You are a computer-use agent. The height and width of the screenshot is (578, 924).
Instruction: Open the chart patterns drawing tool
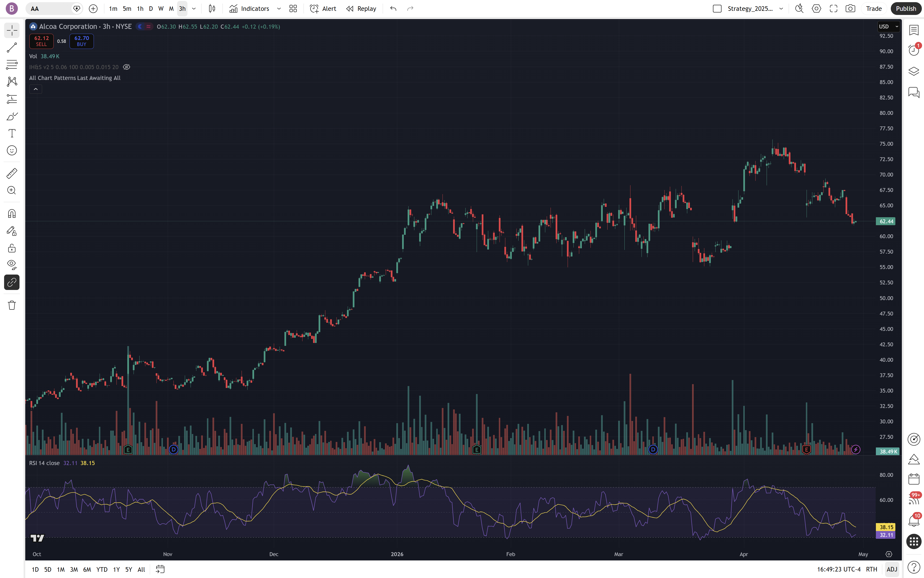tap(12, 81)
